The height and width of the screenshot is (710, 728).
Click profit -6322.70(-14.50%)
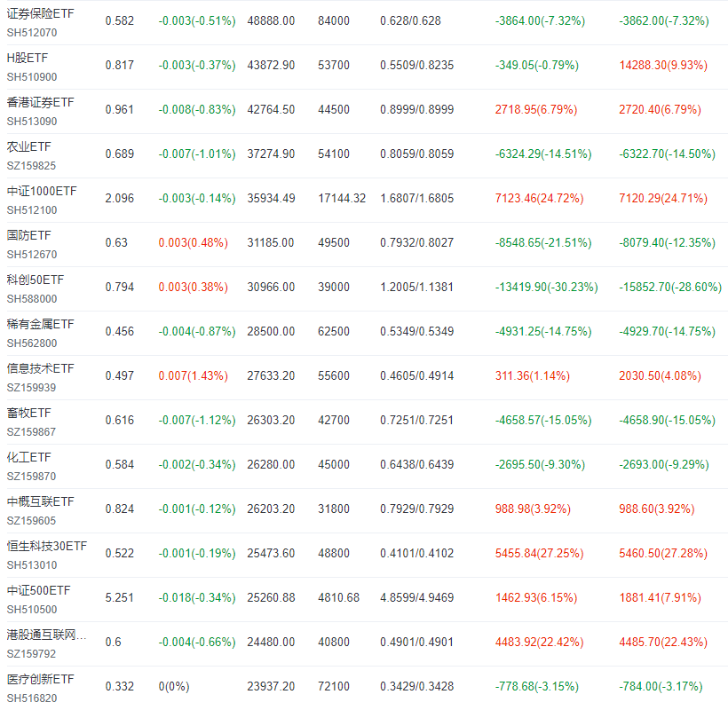(x=667, y=154)
